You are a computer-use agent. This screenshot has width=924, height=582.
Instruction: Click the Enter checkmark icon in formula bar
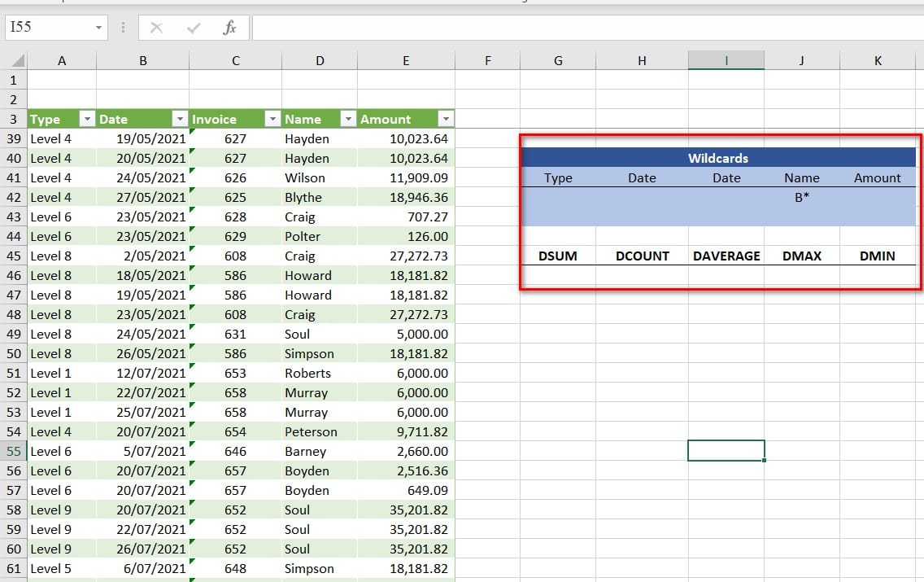coord(194,28)
